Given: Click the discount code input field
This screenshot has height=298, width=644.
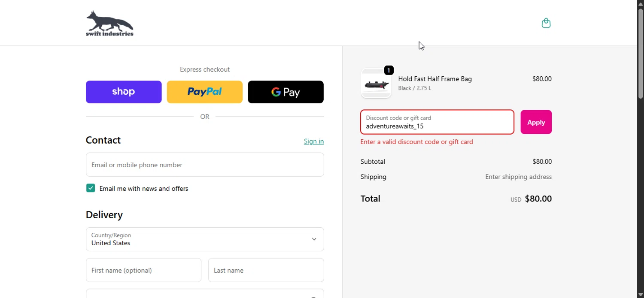Looking at the screenshot, I should [437, 122].
